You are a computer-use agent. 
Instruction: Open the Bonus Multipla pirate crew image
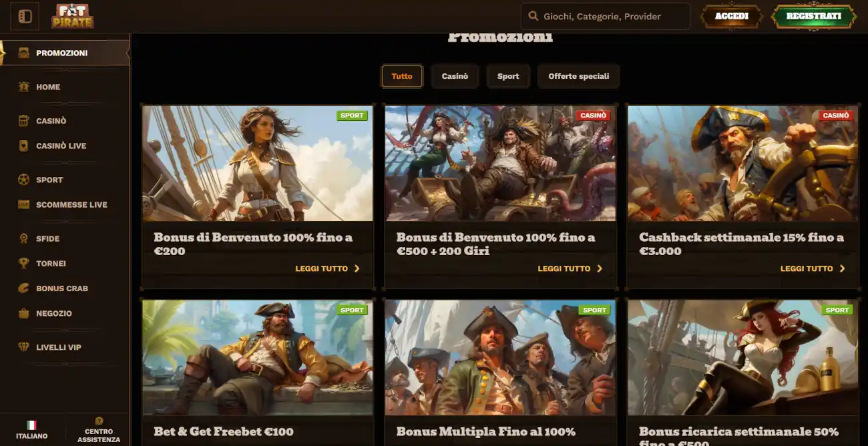click(x=500, y=358)
